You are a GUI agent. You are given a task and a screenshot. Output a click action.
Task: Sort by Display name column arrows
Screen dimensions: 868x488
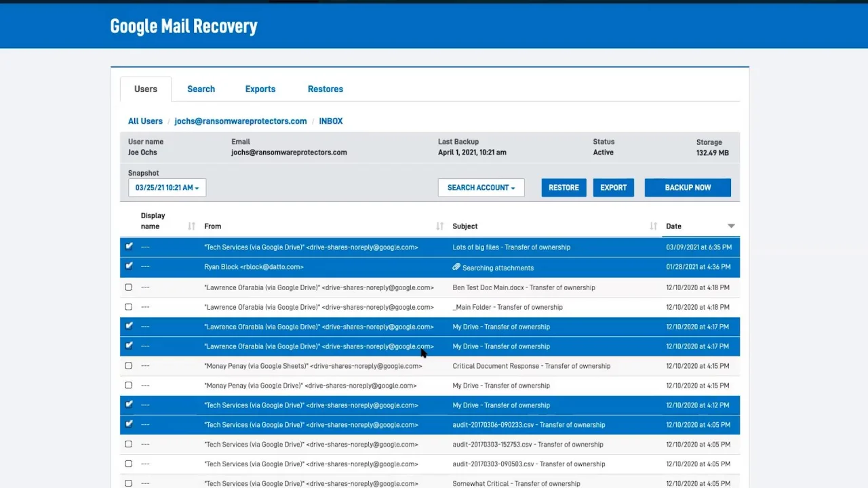point(191,226)
